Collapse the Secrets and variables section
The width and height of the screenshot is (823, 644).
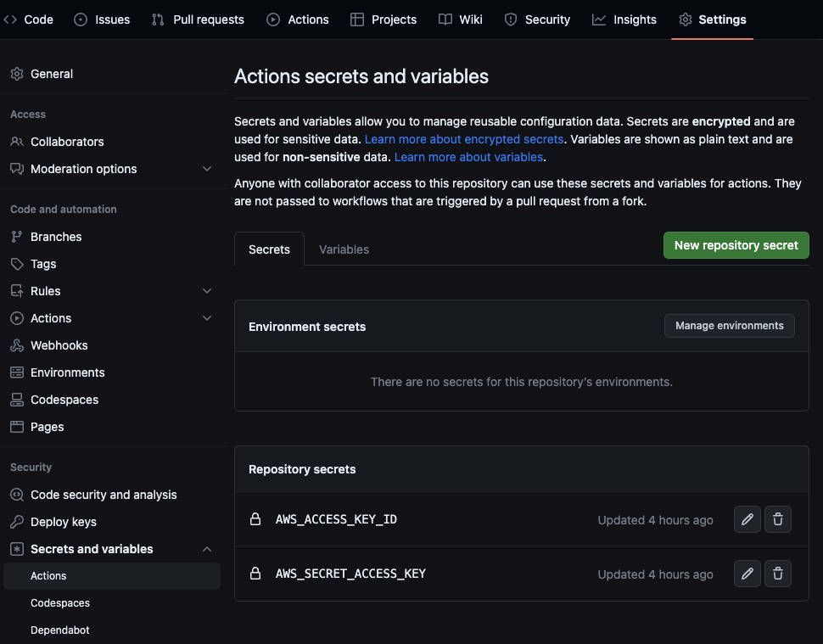pos(207,549)
